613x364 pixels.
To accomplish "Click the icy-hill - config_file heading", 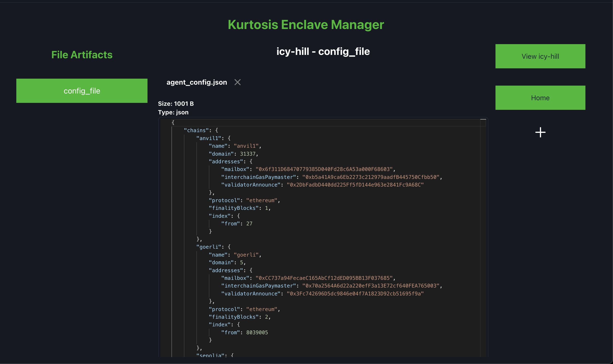I will [x=323, y=52].
